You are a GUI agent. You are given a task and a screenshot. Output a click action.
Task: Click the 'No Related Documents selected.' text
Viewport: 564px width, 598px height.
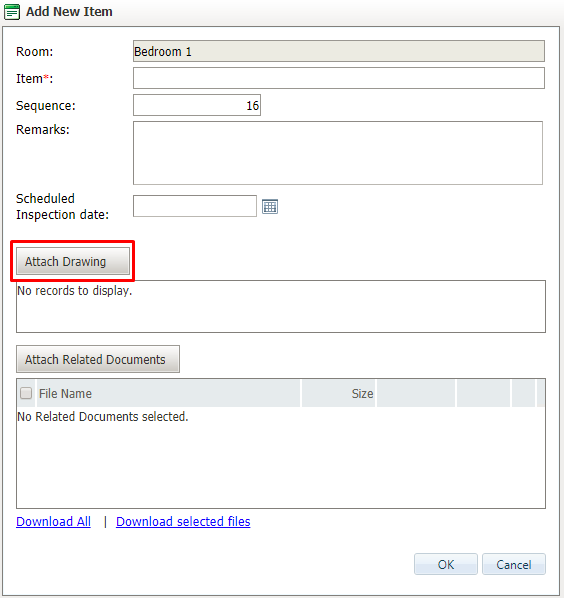[x=103, y=416]
